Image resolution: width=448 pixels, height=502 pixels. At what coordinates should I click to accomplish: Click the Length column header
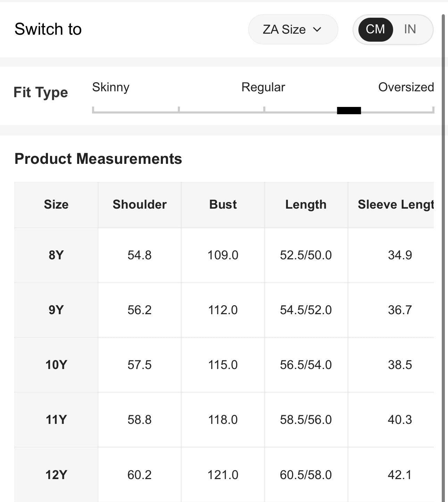click(306, 204)
